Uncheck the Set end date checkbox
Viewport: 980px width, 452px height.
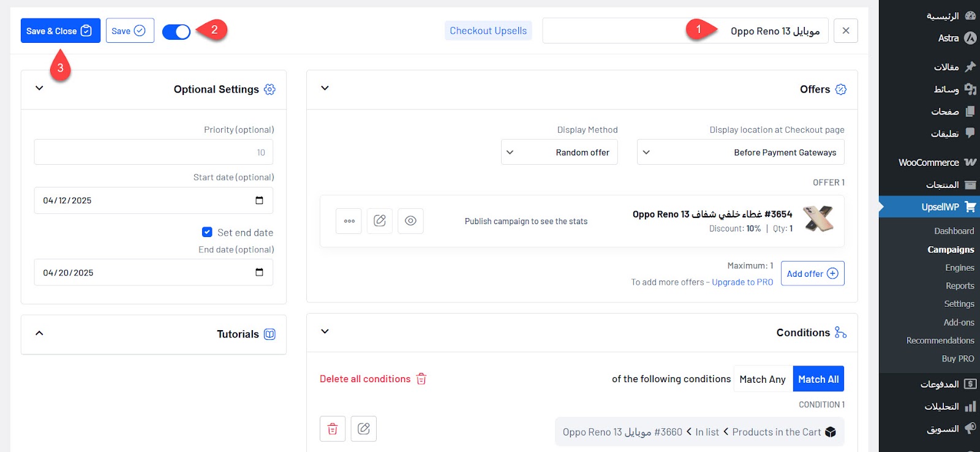pos(207,232)
